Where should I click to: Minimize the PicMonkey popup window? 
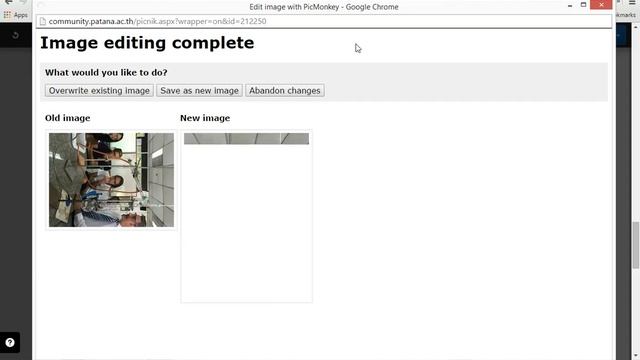tap(570, 5)
